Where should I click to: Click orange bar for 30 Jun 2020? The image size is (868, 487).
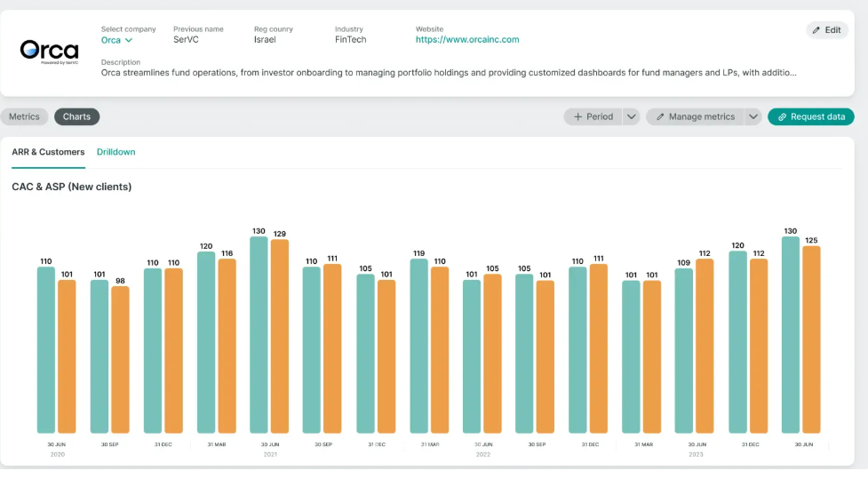pos(67,355)
